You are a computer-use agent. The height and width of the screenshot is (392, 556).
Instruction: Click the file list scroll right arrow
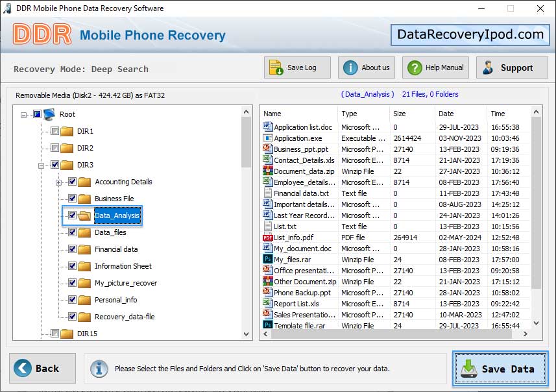click(x=525, y=334)
